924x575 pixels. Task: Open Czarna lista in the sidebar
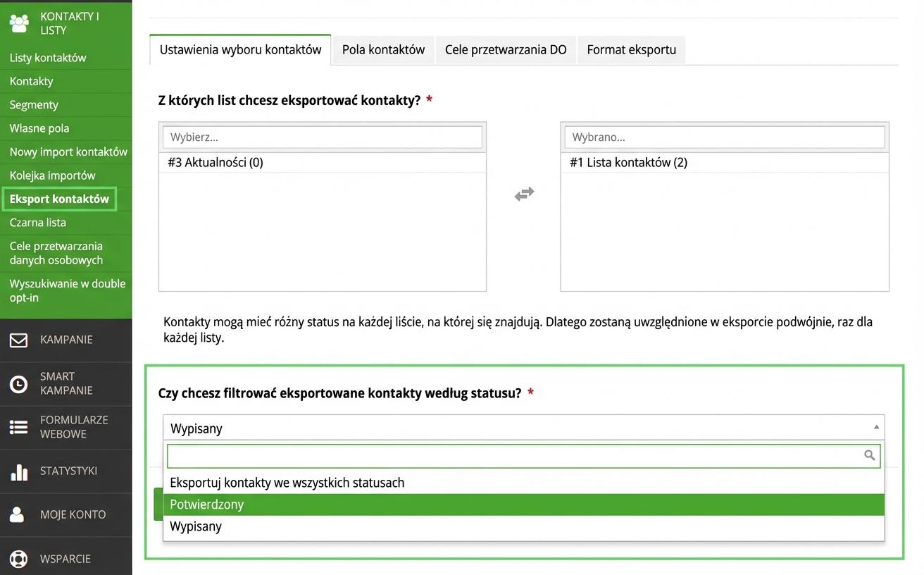coord(38,223)
